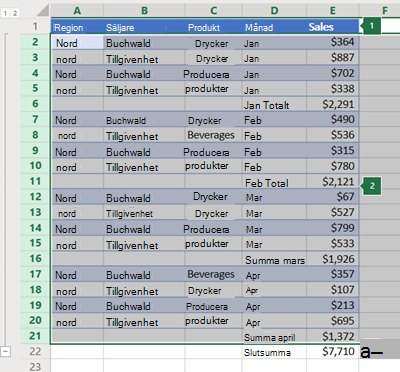Select the $702 sales value
Image resolution: width=400 pixels, height=372 pixels.
coord(332,73)
